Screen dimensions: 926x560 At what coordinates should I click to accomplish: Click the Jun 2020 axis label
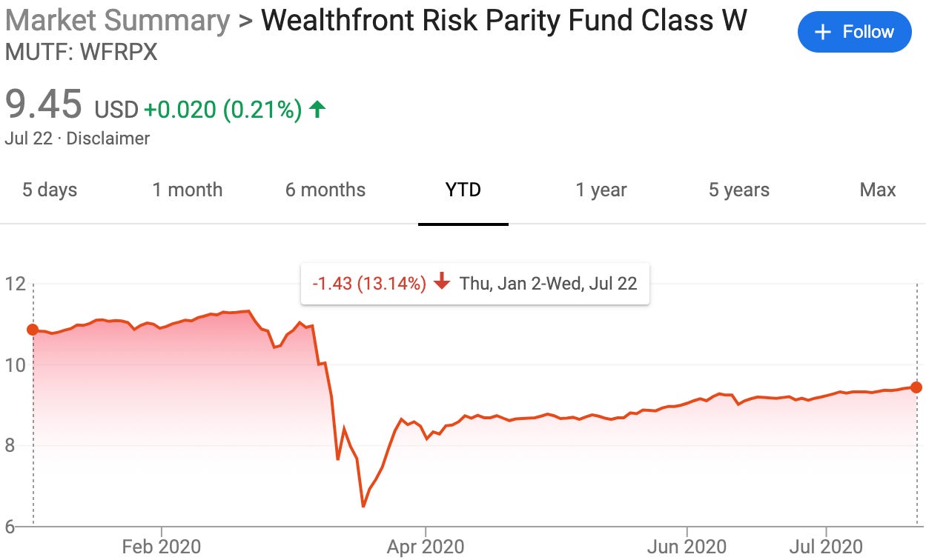click(687, 547)
